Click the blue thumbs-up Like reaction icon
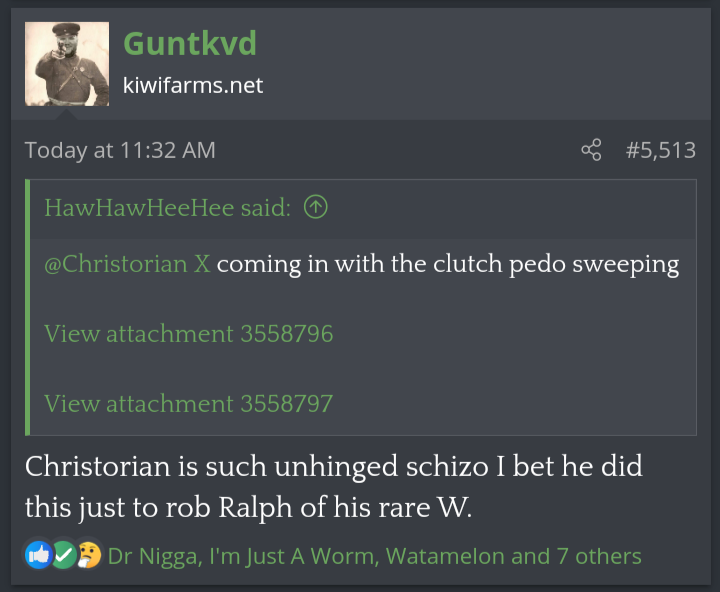The height and width of the screenshot is (592, 720). [38, 556]
